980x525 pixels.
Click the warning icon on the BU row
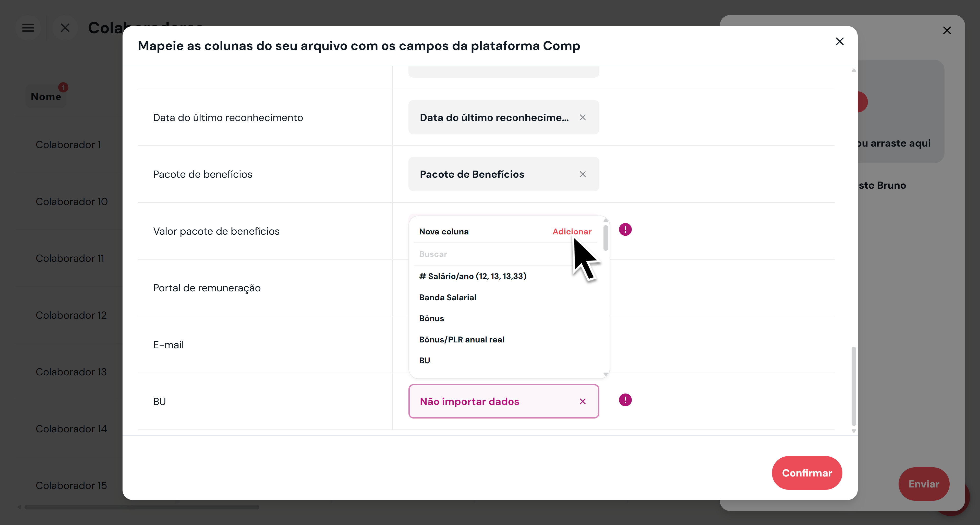pos(625,400)
